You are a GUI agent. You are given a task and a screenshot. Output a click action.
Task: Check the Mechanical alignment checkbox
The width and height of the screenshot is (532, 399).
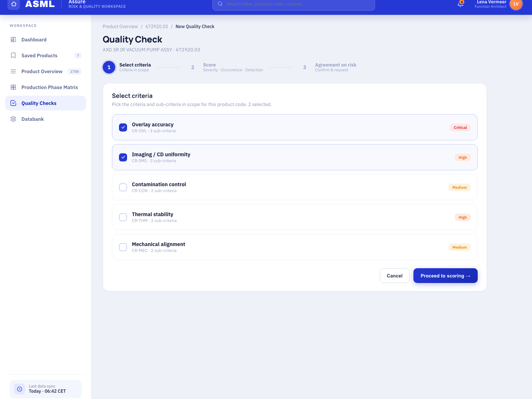pos(123,247)
